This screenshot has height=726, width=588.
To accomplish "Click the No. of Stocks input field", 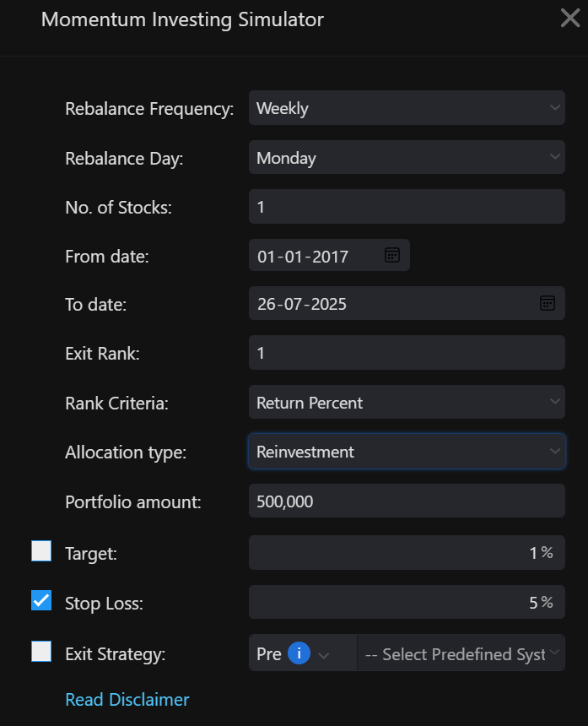I will point(407,207).
